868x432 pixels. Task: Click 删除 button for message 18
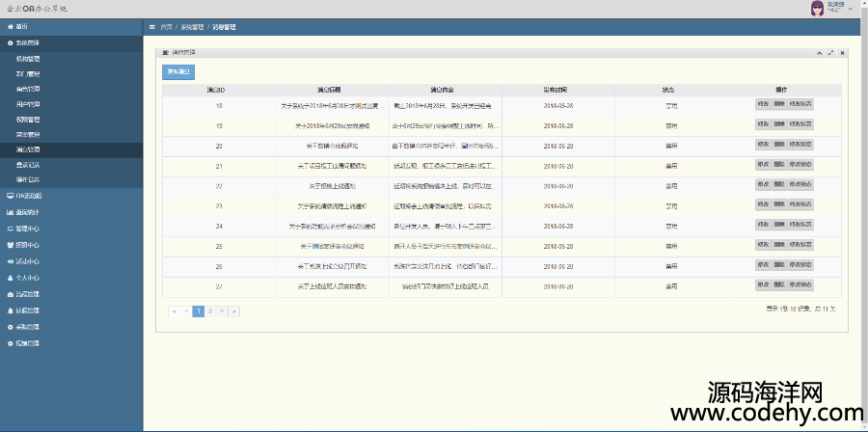click(778, 104)
